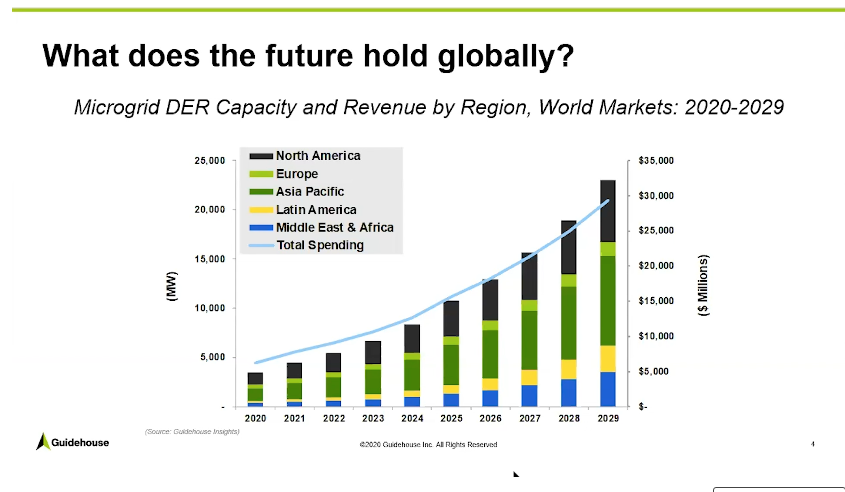Click the dark green Asia Pacific segment of 2027 bar
Viewport: 845px width, 492px height.
click(530, 340)
